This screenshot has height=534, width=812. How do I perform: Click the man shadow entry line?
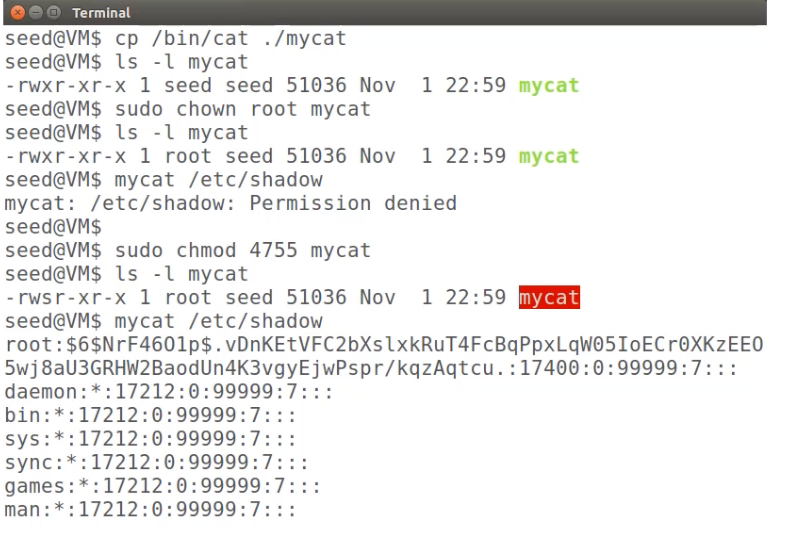click(150, 509)
